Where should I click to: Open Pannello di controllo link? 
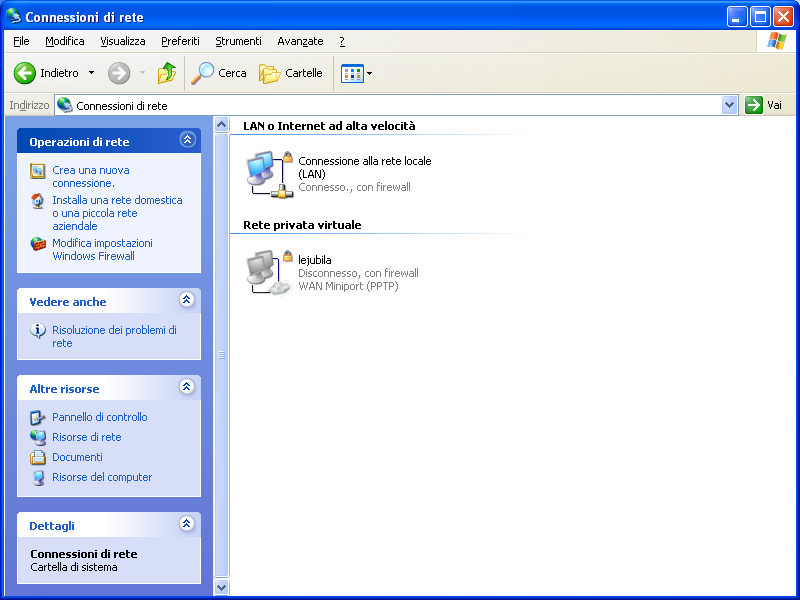tap(99, 417)
